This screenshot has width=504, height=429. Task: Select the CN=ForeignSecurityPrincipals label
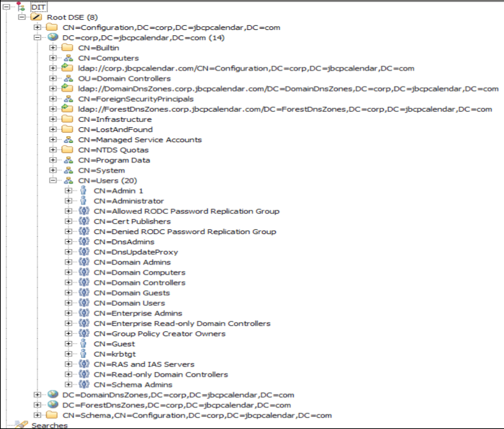pos(136,99)
